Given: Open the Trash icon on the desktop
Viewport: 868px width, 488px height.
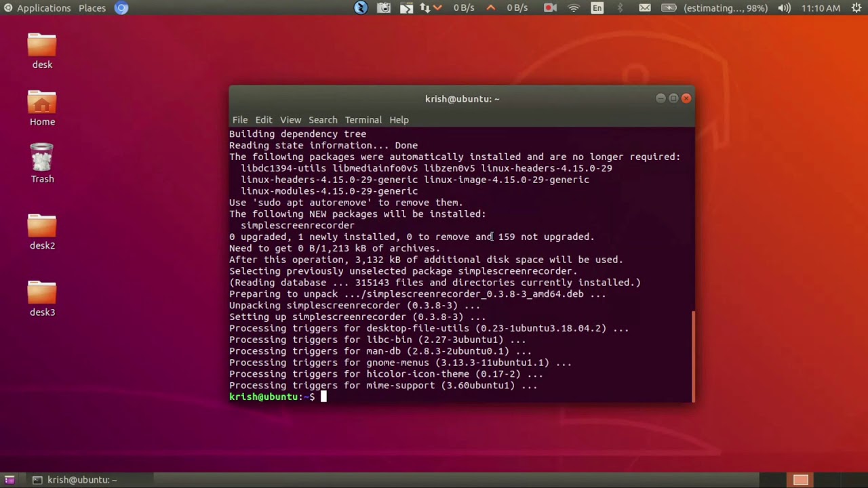Looking at the screenshot, I should point(42,158).
